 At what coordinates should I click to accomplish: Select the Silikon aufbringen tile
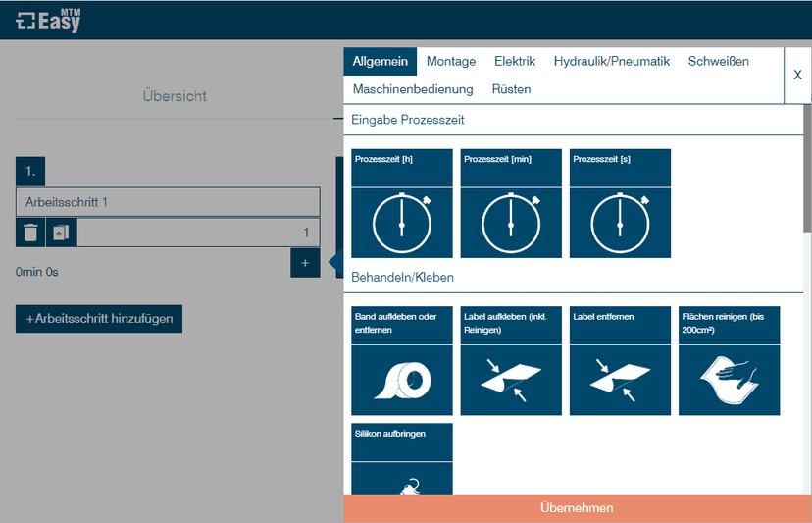[401, 459]
